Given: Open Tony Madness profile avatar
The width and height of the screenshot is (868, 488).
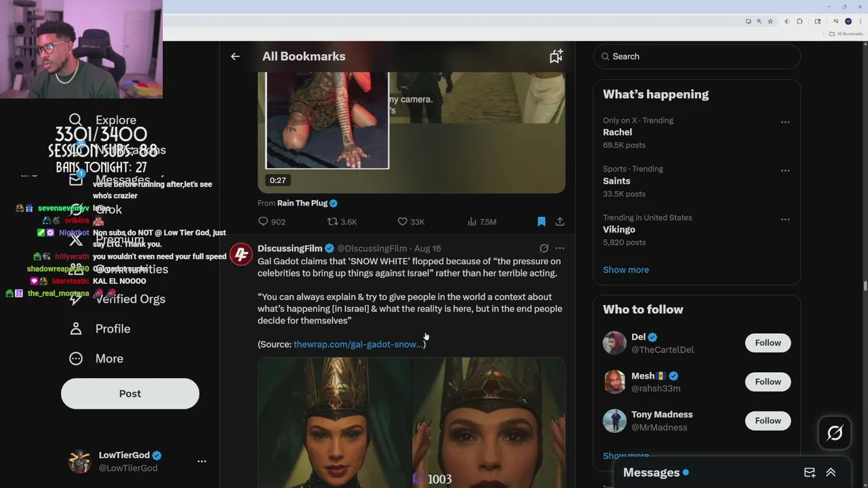Looking at the screenshot, I should coord(614,421).
